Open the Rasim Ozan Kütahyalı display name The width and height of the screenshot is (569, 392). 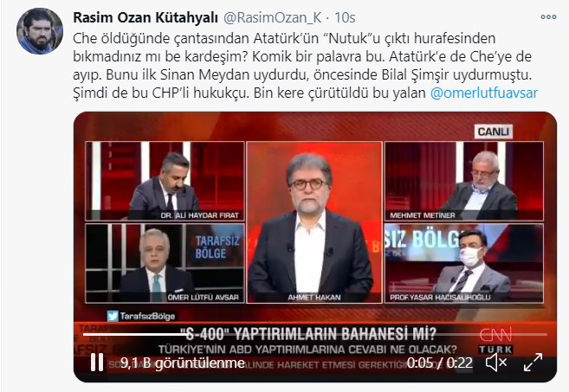pyautogui.click(x=145, y=17)
